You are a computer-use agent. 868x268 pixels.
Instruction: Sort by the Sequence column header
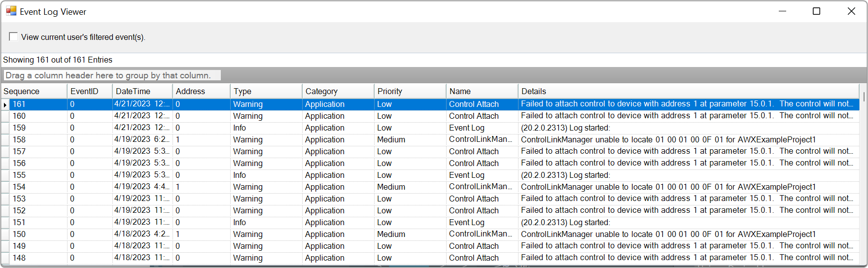pos(34,91)
